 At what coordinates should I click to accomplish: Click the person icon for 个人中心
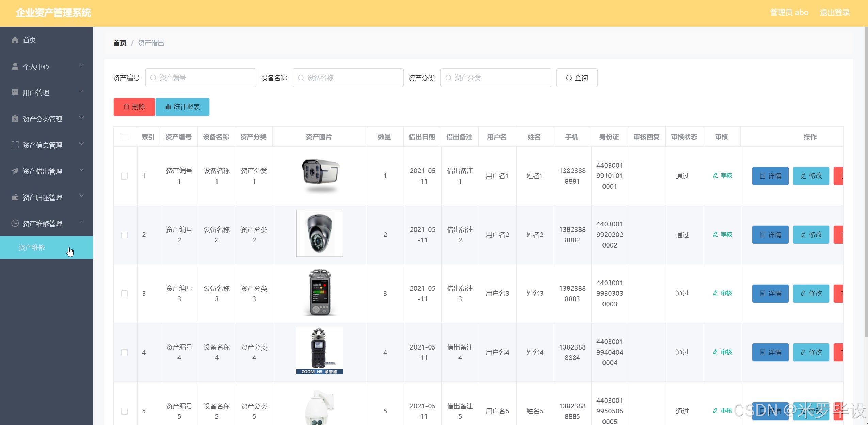click(15, 66)
